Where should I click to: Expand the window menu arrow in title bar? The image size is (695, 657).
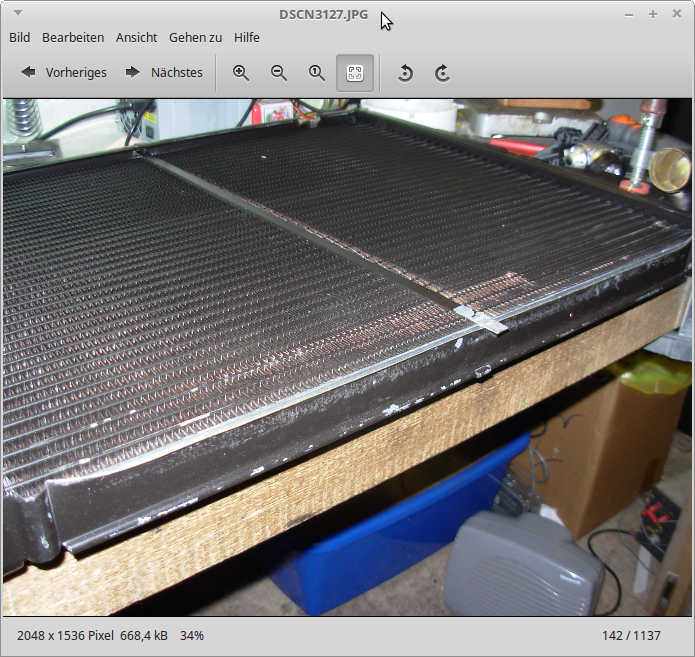tap(19, 14)
